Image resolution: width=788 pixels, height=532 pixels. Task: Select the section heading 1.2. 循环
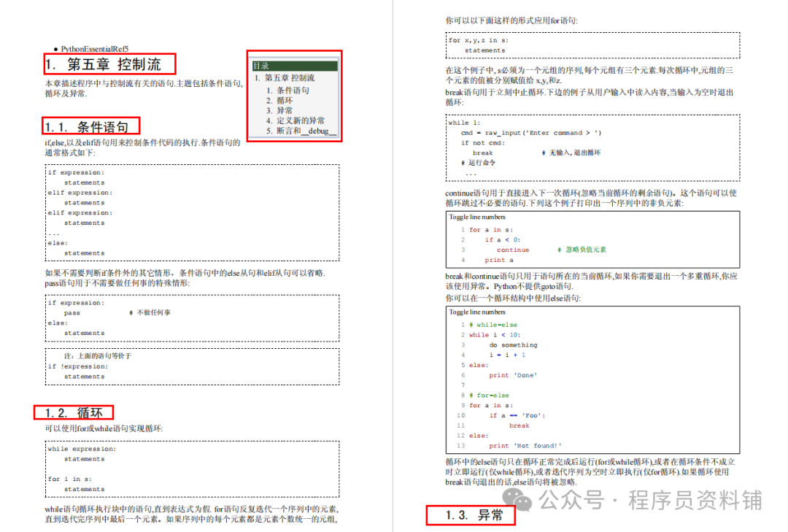click(x=74, y=413)
